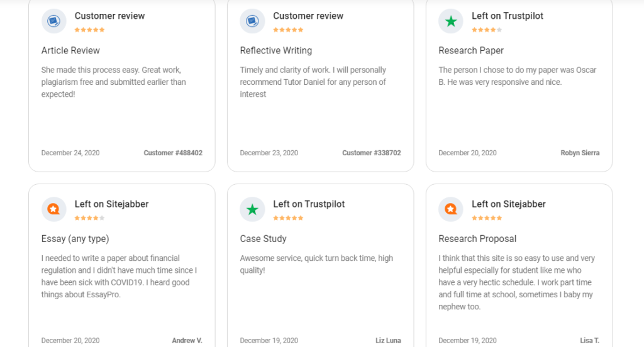
Task: Click the Trustpilot star icon on Research Paper review
Action: [x=451, y=21]
